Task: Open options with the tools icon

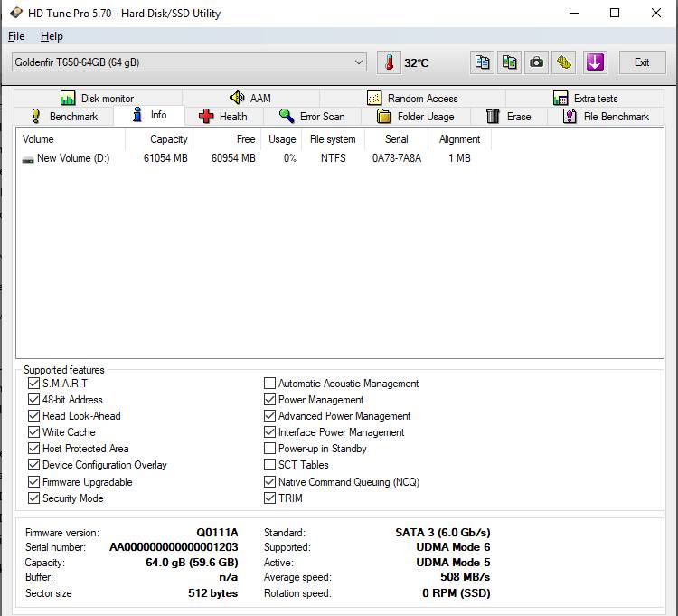Action: coord(565,62)
